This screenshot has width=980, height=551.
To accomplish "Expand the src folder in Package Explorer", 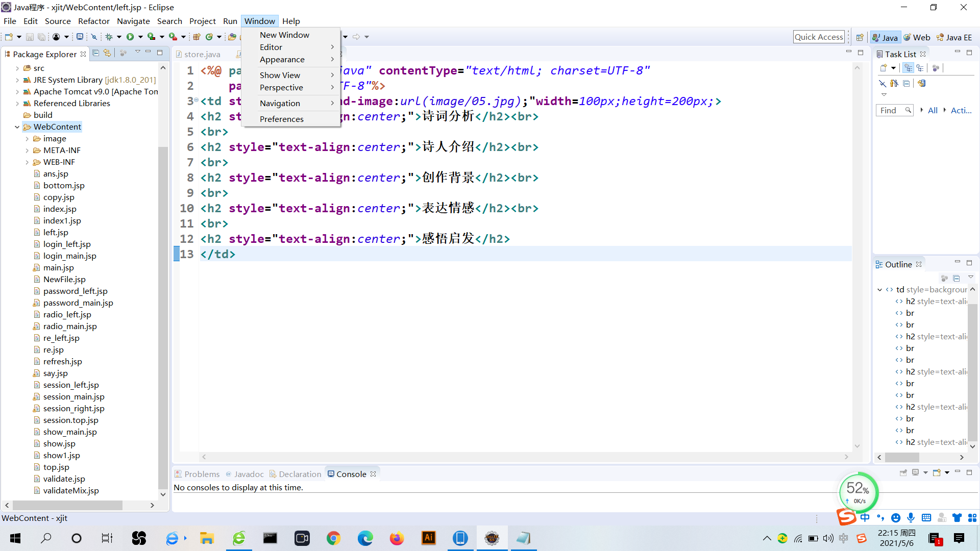I will (17, 68).
